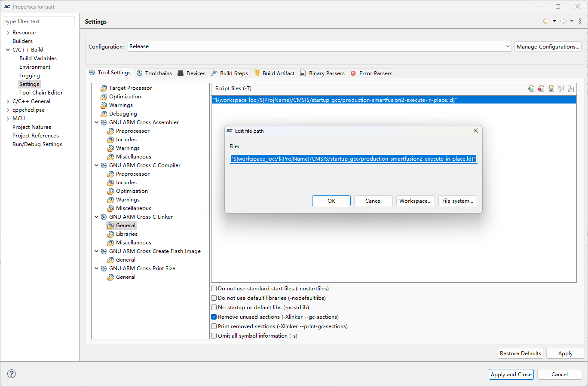Collapse GNU ARM Cross Assembler node
Screen dimensions: 588x387
[x=96, y=122]
